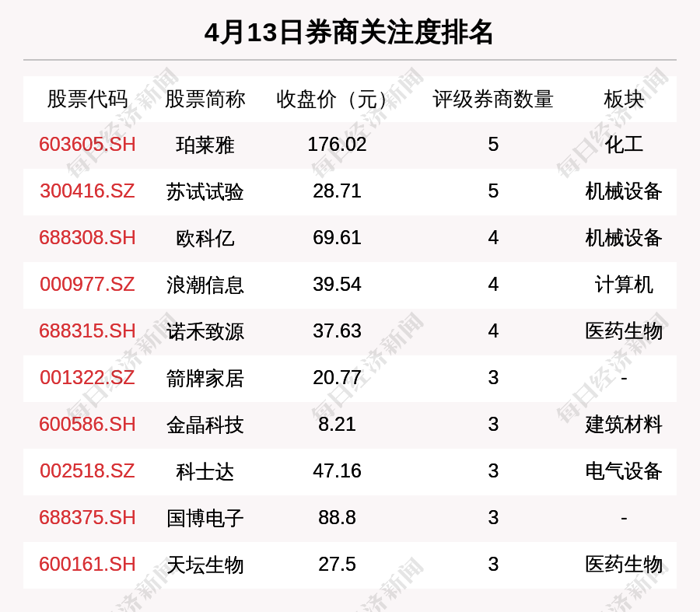Click broker count 3 in 金晶科技 row
Viewport: 700px width, 612px height.
493,424
